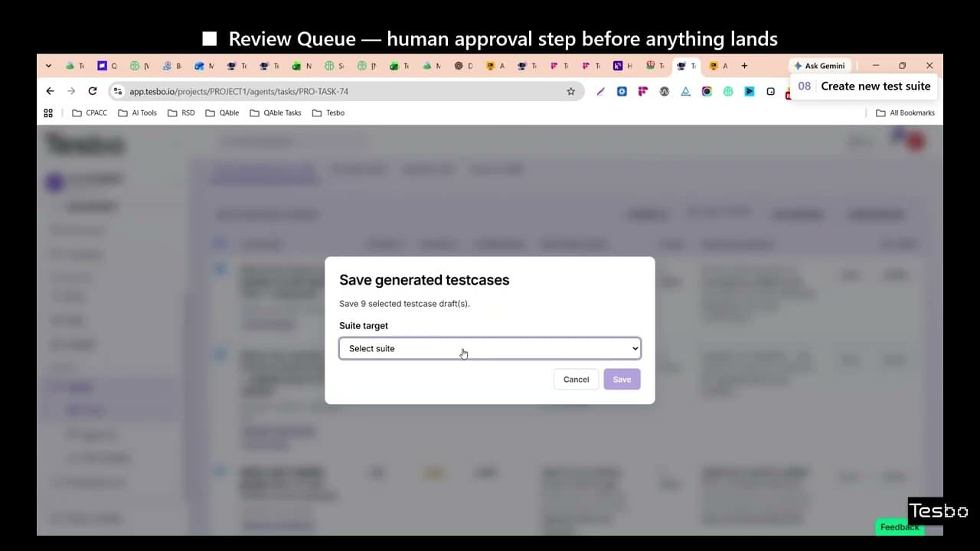Open the AI Tools bookmarks folder
The width and height of the screenshot is (980, 551).
tap(137, 112)
